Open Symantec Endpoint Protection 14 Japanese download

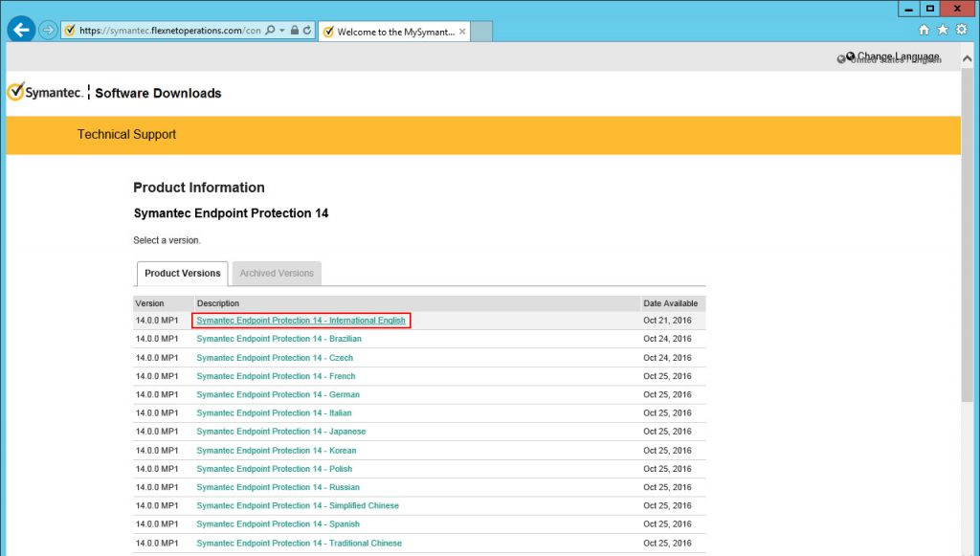coord(280,432)
